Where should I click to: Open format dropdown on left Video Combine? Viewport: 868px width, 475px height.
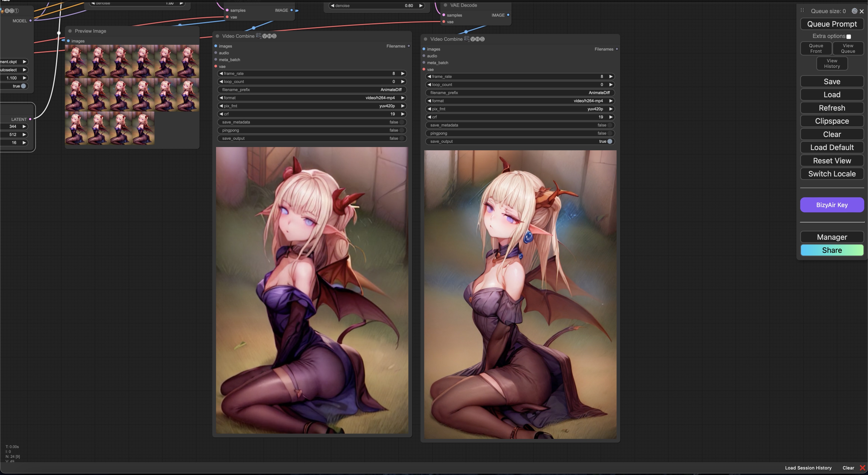point(312,98)
